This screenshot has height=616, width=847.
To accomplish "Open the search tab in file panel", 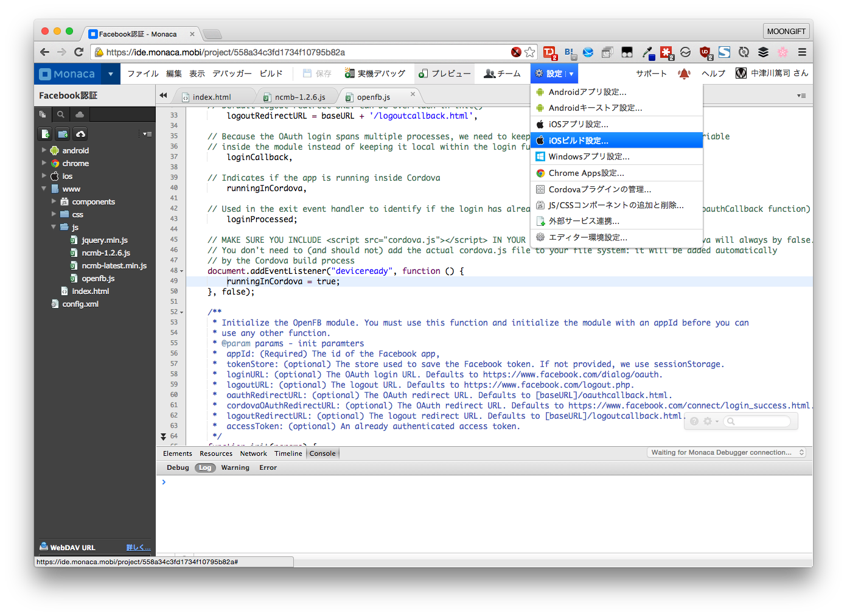I will [61, 114].
